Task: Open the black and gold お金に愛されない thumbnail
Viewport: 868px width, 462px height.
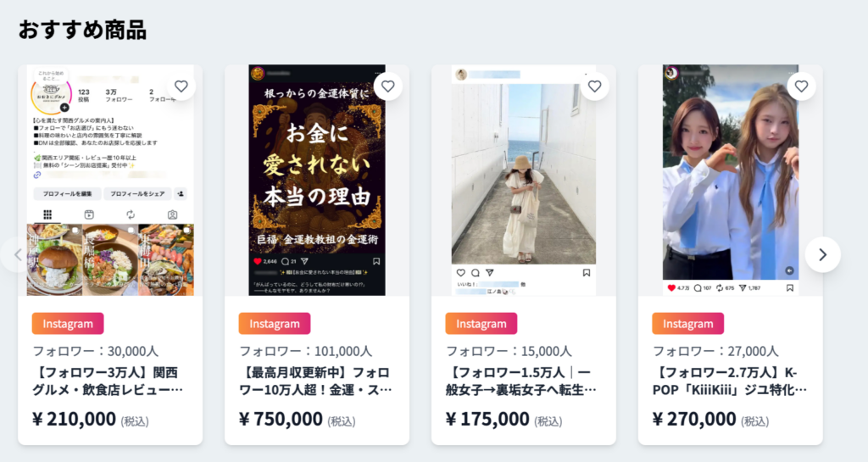Action: (x=317, y=180)
